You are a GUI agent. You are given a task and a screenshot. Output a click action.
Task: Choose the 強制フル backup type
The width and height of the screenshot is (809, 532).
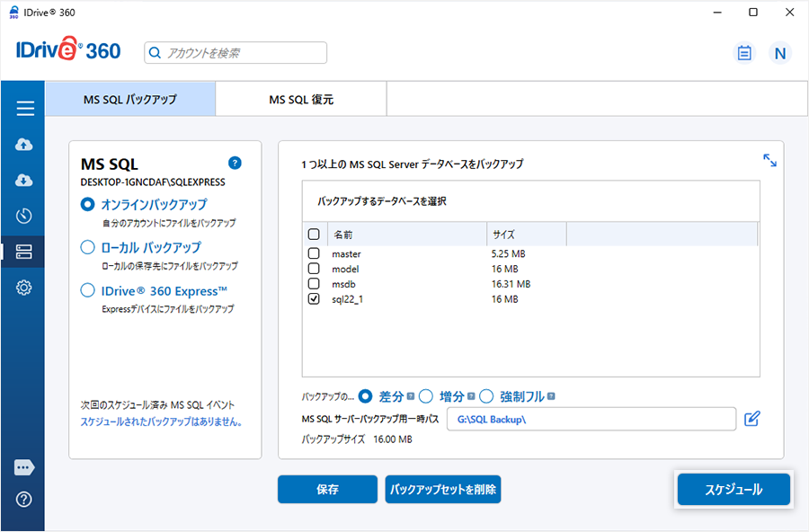486,396
